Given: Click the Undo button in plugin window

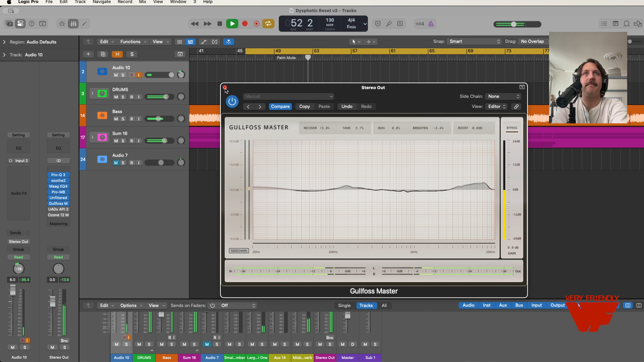Looking at the screenshot, I should [x=347, y=107].
